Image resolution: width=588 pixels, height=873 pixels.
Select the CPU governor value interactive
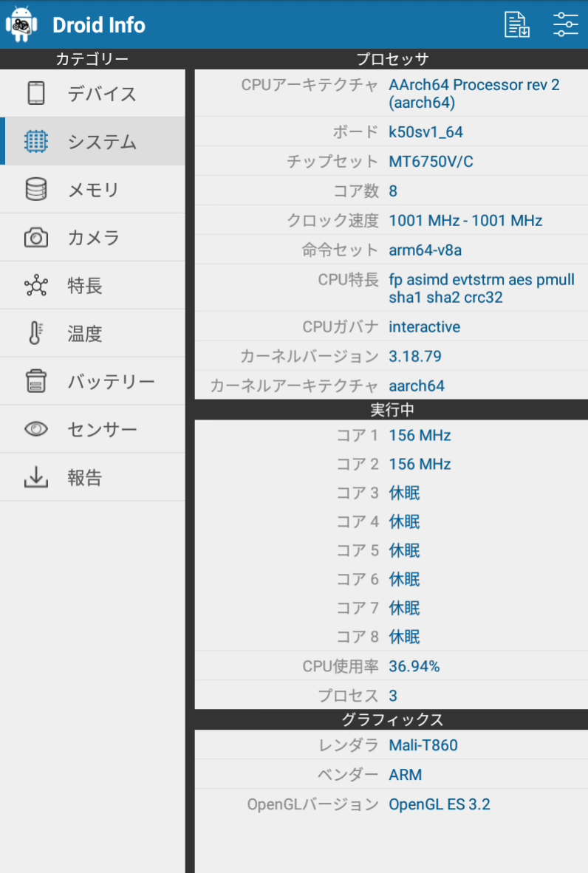coord(424,326)
